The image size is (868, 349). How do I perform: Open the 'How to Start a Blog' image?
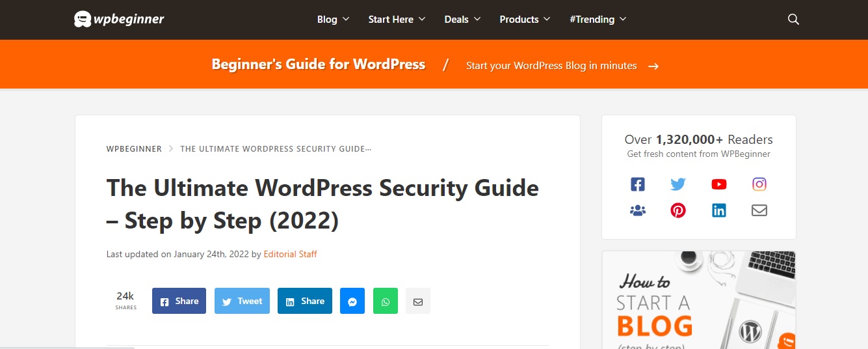tap(699, 300)
